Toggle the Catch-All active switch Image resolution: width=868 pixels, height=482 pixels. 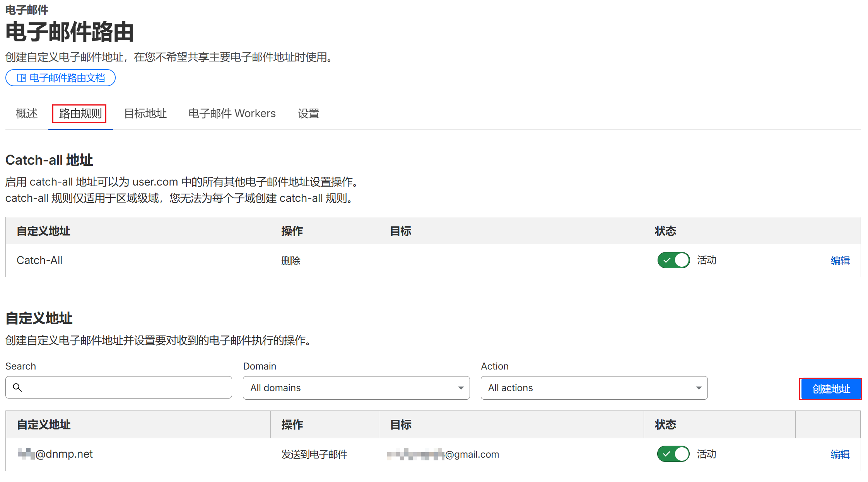[673, 260]
